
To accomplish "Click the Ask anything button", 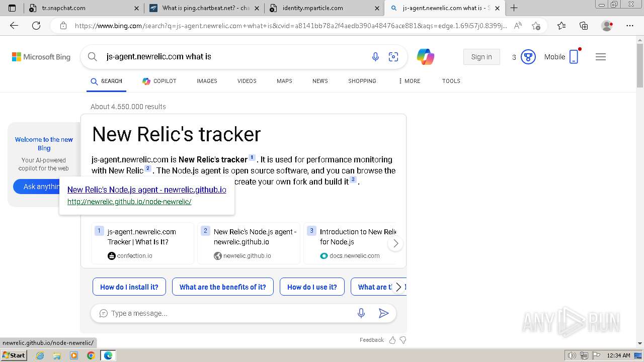I will click(x=36, y=187).
